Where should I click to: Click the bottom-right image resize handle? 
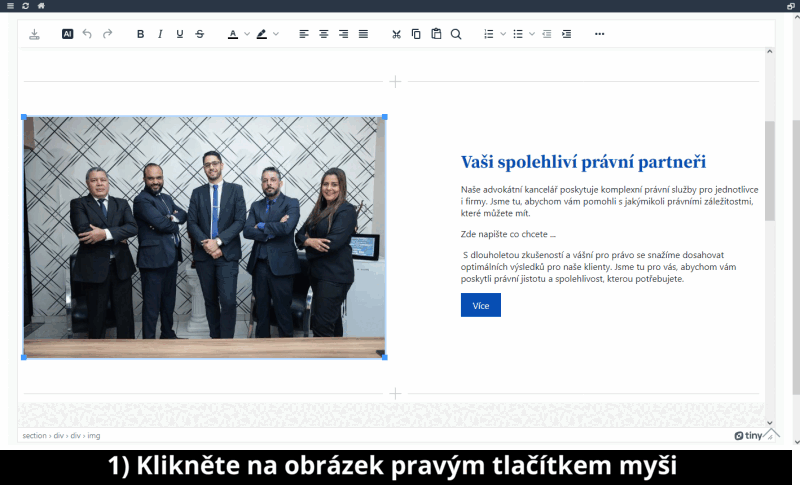coord(385,358)
